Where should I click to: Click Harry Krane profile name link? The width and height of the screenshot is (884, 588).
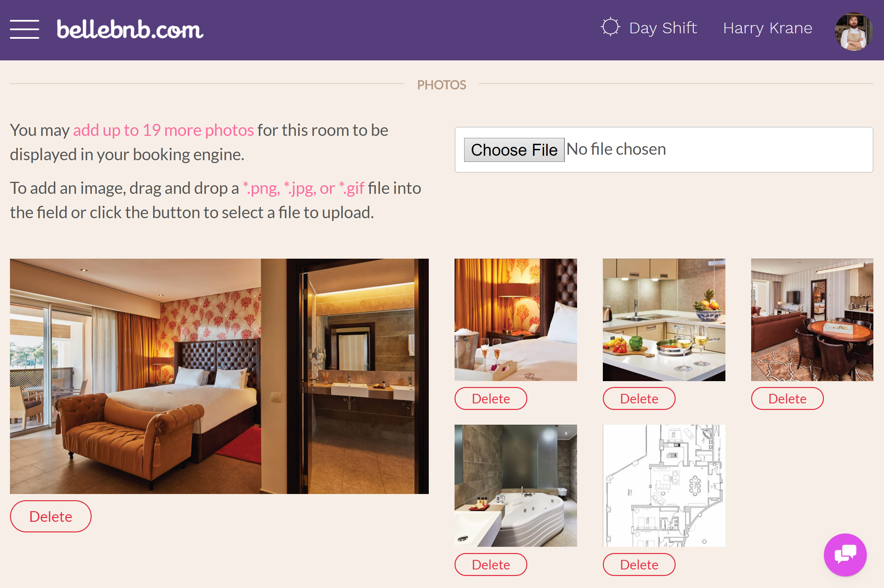[x=767, y=28]
